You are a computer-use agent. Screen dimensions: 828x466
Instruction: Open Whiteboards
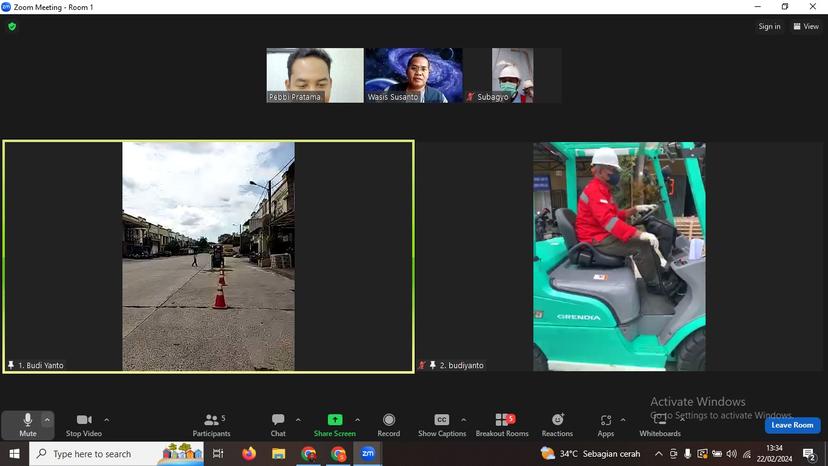click(x=660, y=425)
